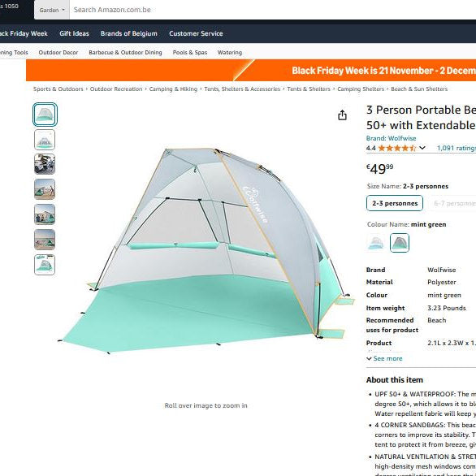Open the Gift Ideas menu item

(75, 33)
